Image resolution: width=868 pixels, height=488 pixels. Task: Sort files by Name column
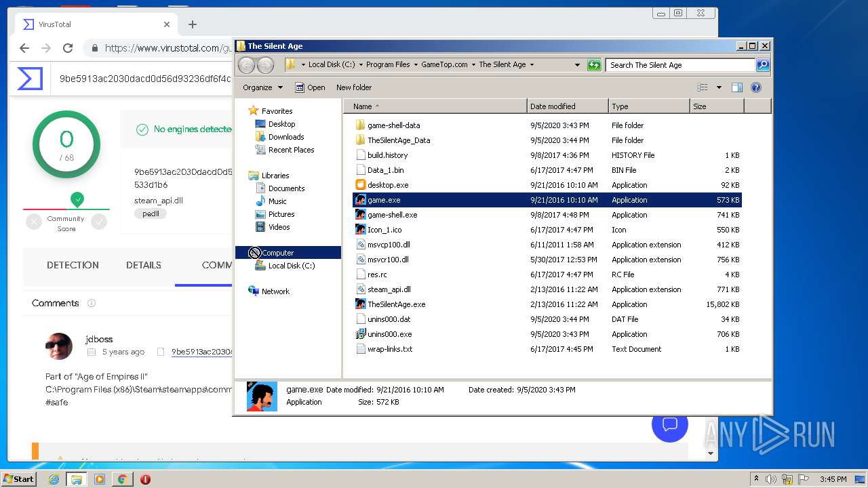(435, 106)
